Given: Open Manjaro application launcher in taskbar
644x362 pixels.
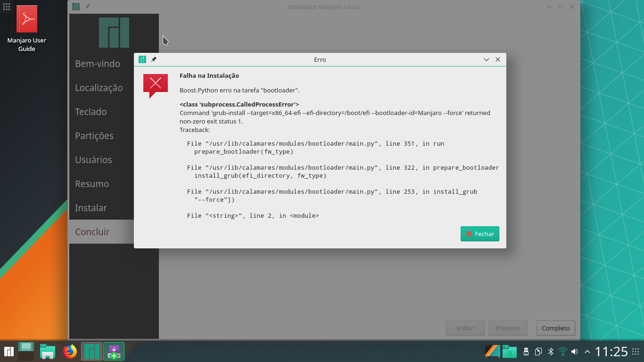Looking at the screenshot, I should point(9,351).
